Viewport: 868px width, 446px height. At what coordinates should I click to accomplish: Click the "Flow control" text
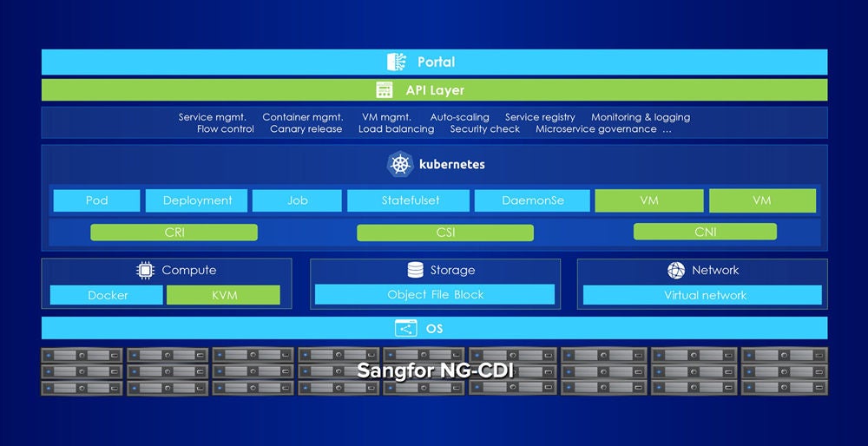(x=226, y=129)
